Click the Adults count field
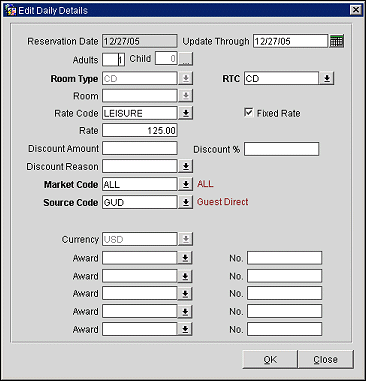Image resolution: width=366 pixels, height=381 pixels. point(113,60)
